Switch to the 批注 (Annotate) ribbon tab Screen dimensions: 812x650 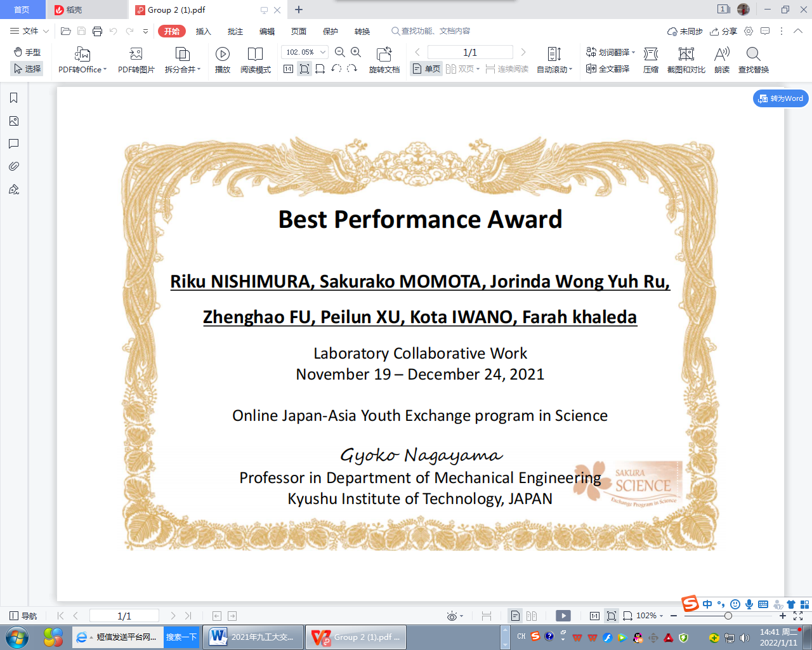coord(235,31)
